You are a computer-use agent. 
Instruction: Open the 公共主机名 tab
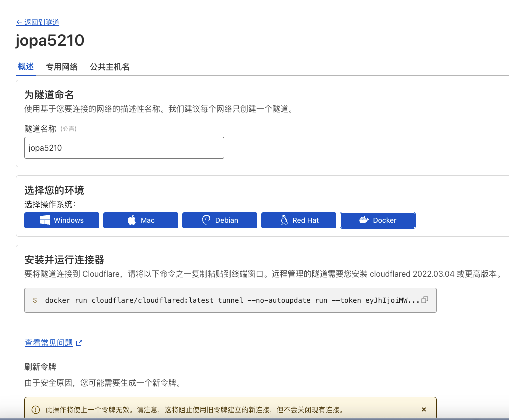(x=110, y=67)
